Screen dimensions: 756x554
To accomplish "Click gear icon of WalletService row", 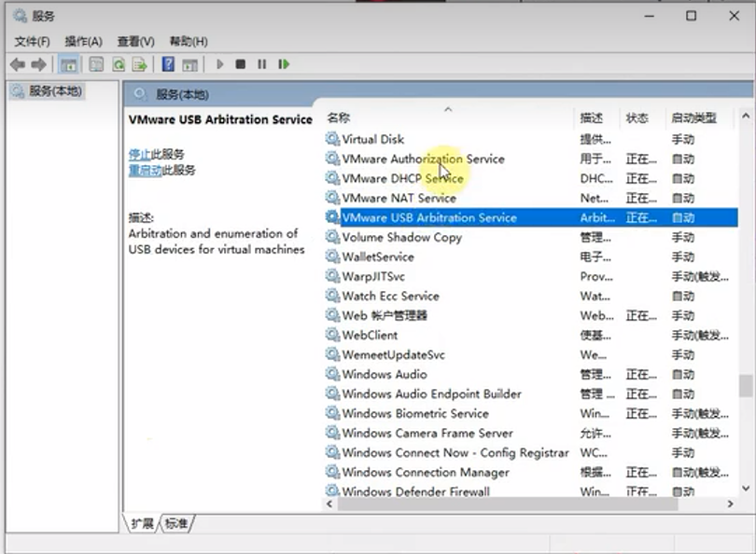I will click(332, 256).
